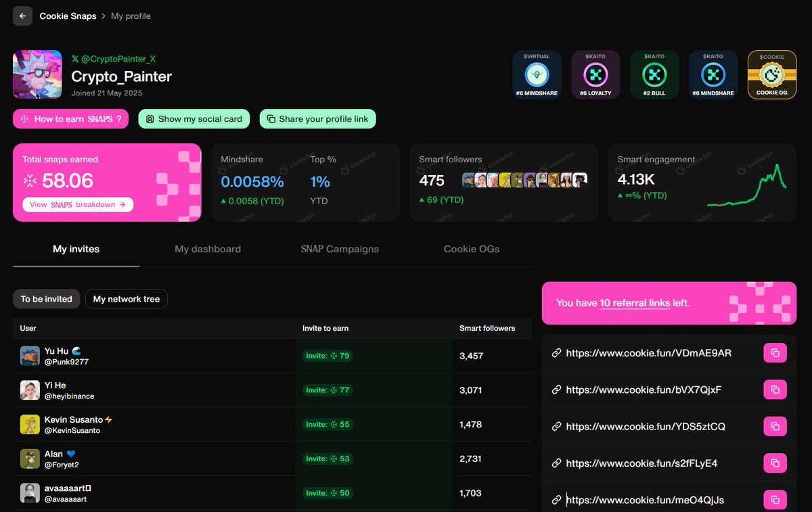The width and height of the screenshot is (812, 512).
Task: Click the 475 smart followers count
Action: coord(432,181)
